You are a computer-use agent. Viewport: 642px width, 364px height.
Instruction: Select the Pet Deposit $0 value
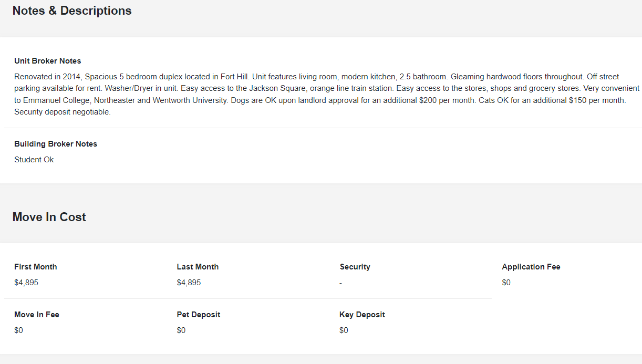pos(182,330)
